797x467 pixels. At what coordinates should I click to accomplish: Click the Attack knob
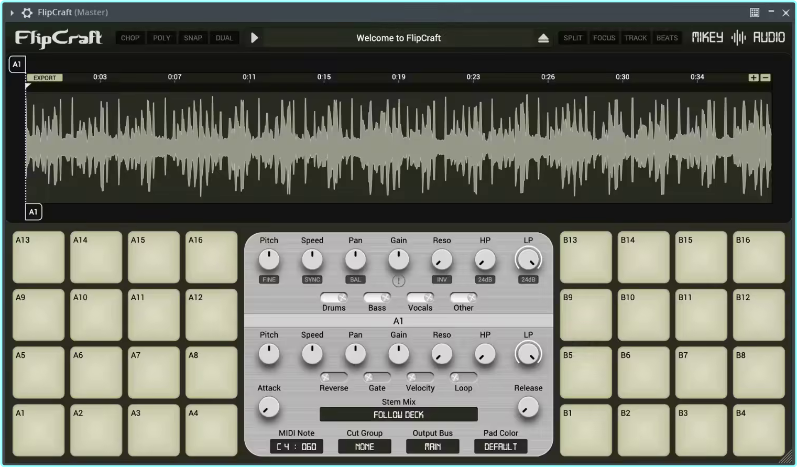pyautogui.click(x=269, y=407)
